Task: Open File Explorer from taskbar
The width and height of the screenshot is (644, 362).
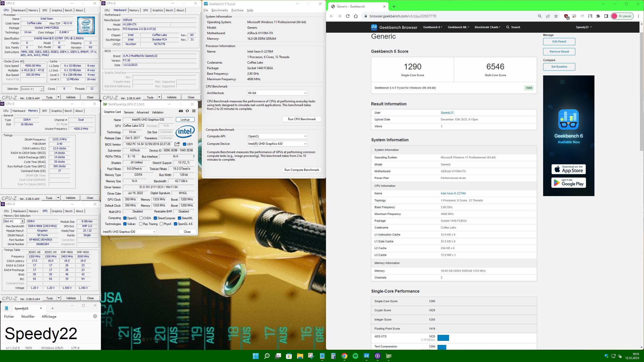Action: pyautogui.click(x=300, y=356)
